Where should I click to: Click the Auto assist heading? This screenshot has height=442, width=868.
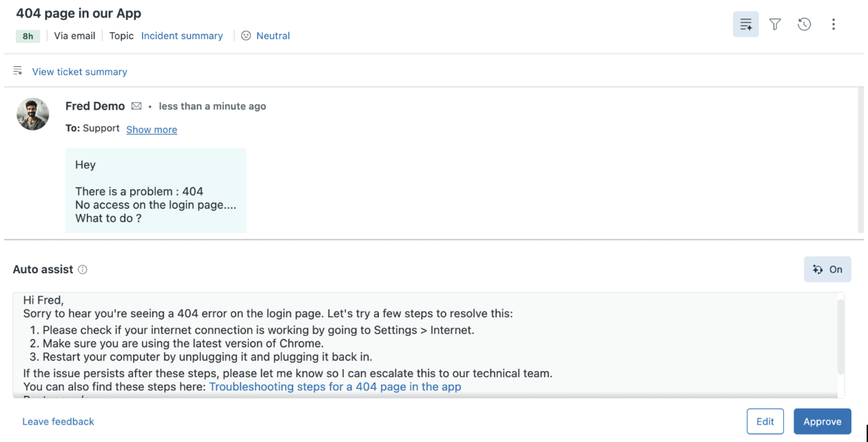click(43, 269)
